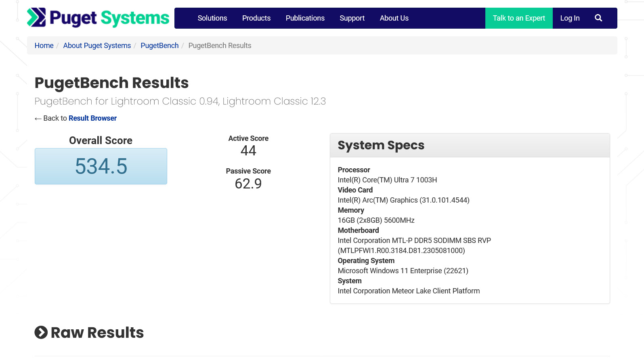Screen dimensions: 644x362
Task: Open the Publications menu
Action: (x=305, y=18)
